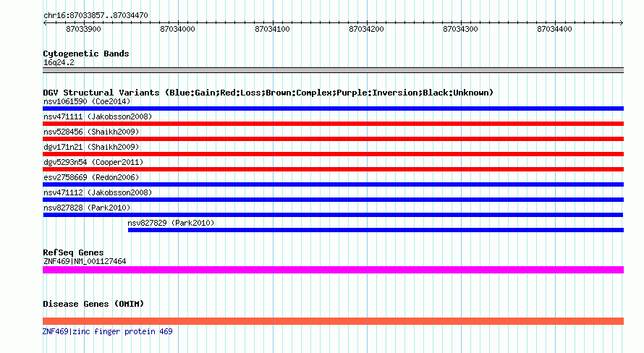Select the nsv827829 (Park2010) label
Image resolution: width=644 pixels, height=353 pixels.
pos(171,223)
